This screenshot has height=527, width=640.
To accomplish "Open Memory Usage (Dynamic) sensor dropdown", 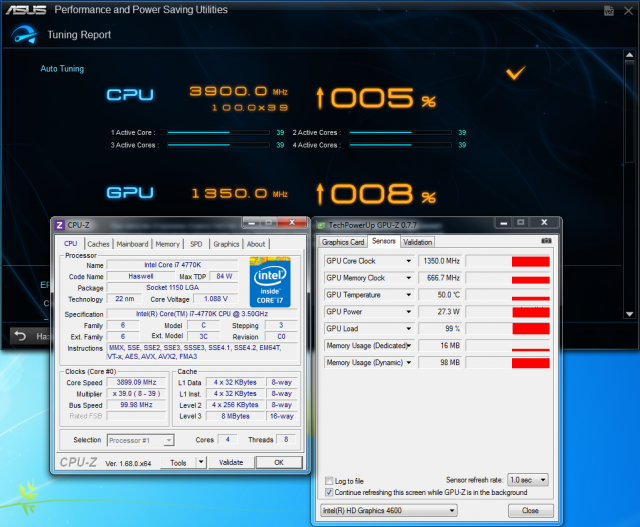I will pyautogui.click(x=409, y=362).
